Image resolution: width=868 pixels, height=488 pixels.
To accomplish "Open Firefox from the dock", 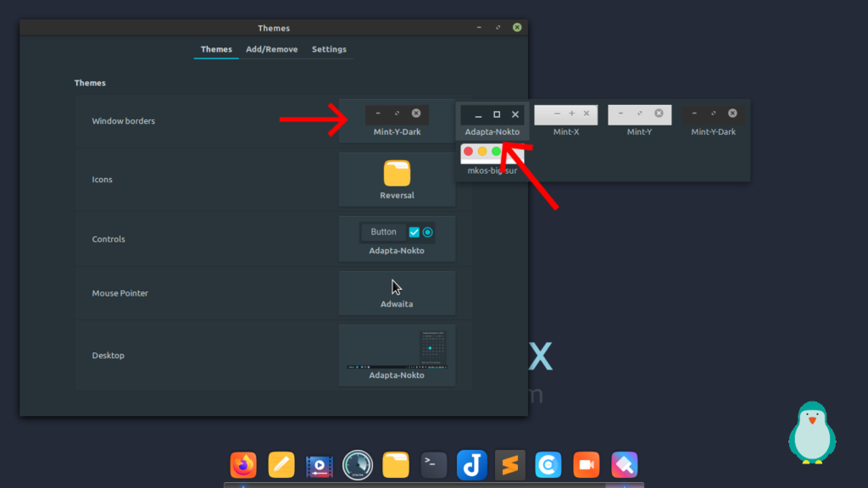I will click(x=243, y=465).
